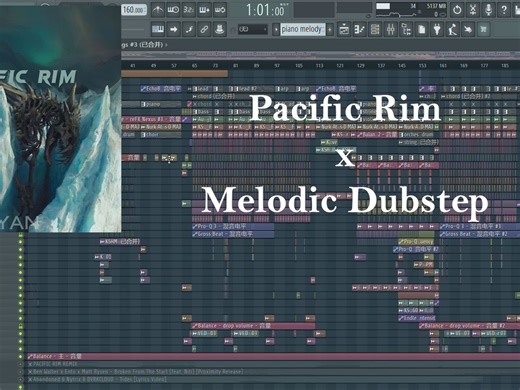Toggle the 3-2-1 countdown before recording
520x390 pixels.
(x=188, y=10)
